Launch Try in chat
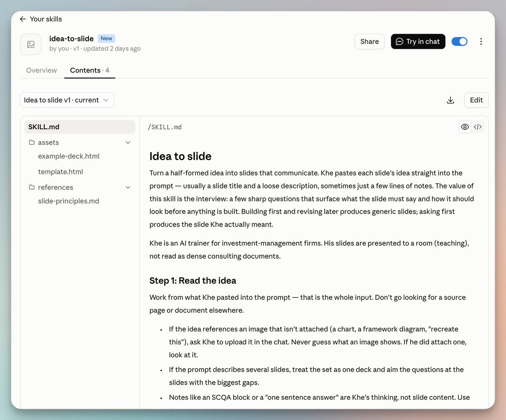 (x=418, y=41)
